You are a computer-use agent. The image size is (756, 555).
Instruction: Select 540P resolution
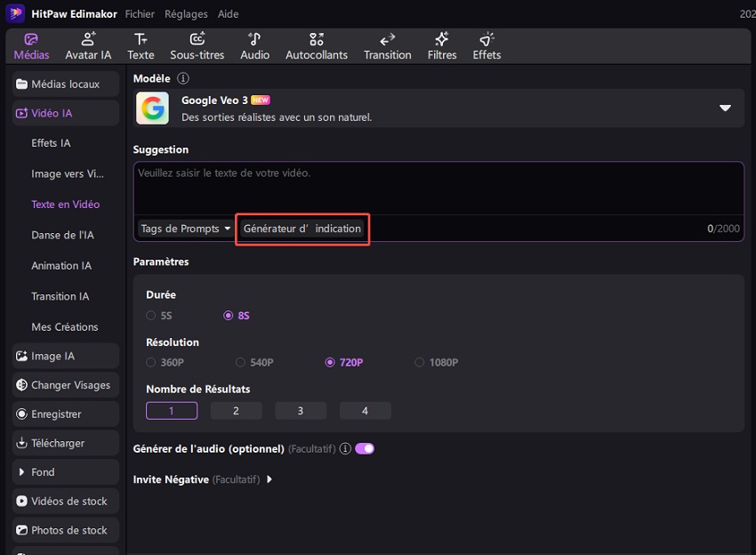point(240,362)
